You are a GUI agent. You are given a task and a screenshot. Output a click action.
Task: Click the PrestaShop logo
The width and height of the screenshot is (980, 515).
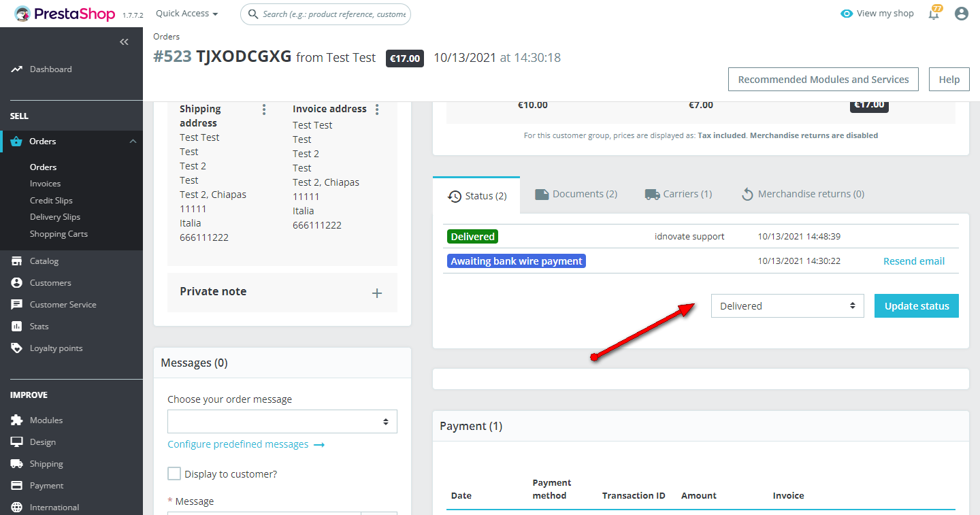tap(65, 14)
